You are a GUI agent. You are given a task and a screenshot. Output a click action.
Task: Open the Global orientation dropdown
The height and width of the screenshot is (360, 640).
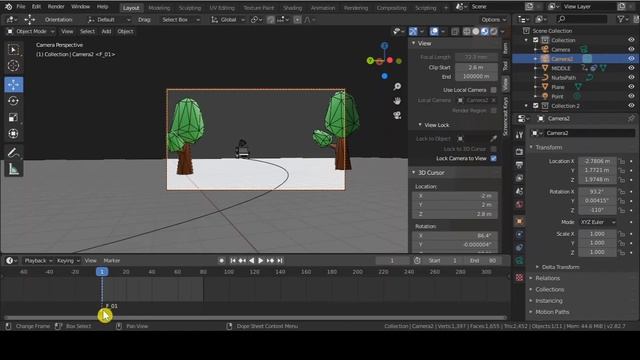click(228, 20)
